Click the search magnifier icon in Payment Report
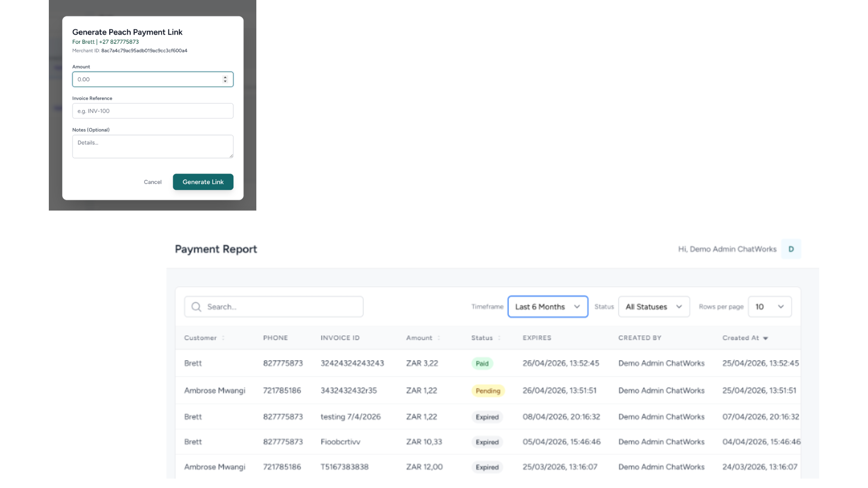This screenshot has width=868, height=488. (196, 307)
